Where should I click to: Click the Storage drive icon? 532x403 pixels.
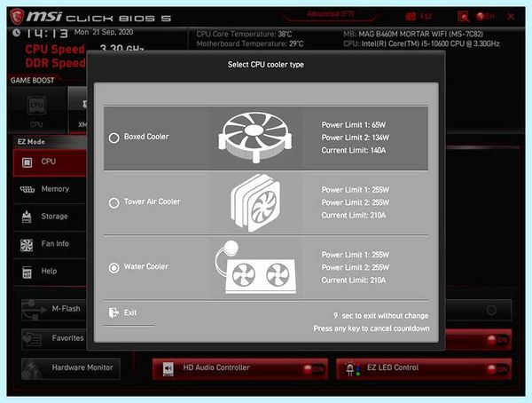(x=27, y=217)
